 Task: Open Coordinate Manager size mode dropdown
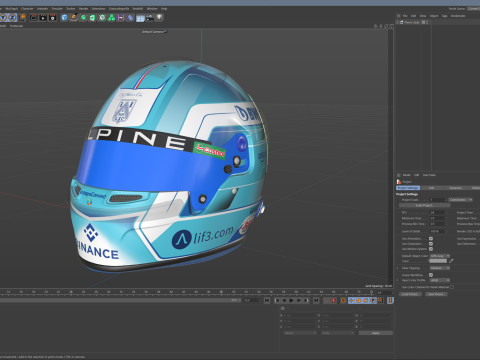(338, 333)
